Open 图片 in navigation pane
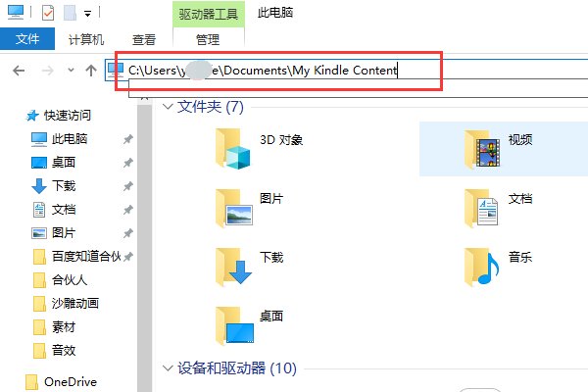588x392 pixels. coord(64,233)
